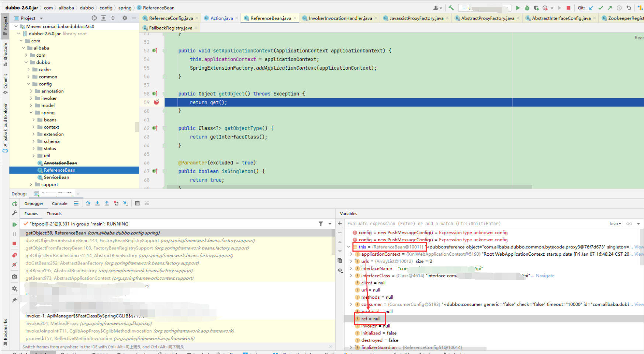The height and width of the screenshot is (354, 644).
Task: Click Git rollback undo arrow
Action: coord(629,8)
